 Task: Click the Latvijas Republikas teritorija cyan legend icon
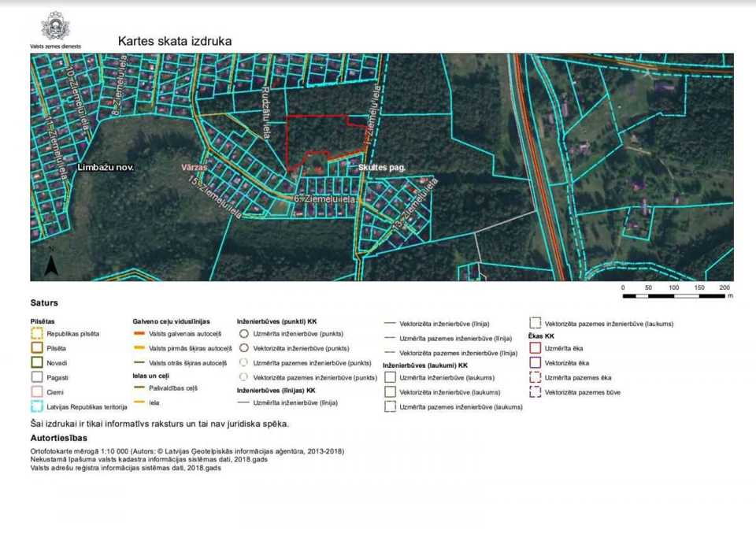(36, 406)
